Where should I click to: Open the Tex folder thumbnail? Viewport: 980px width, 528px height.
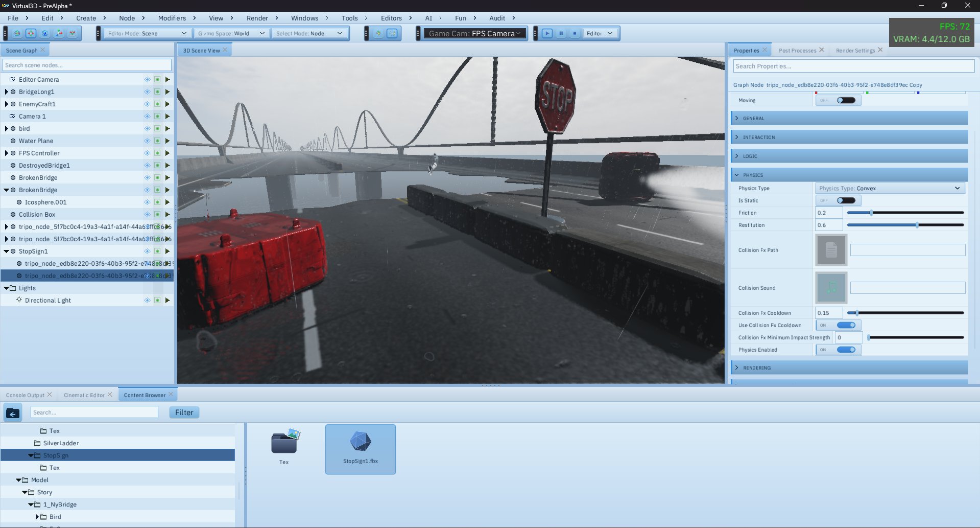point(284,447)
